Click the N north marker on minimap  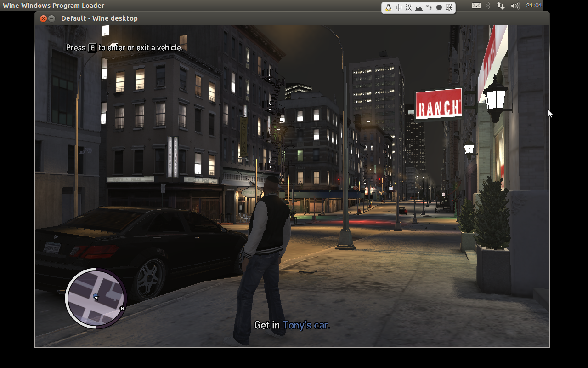(x=122, y=308)
